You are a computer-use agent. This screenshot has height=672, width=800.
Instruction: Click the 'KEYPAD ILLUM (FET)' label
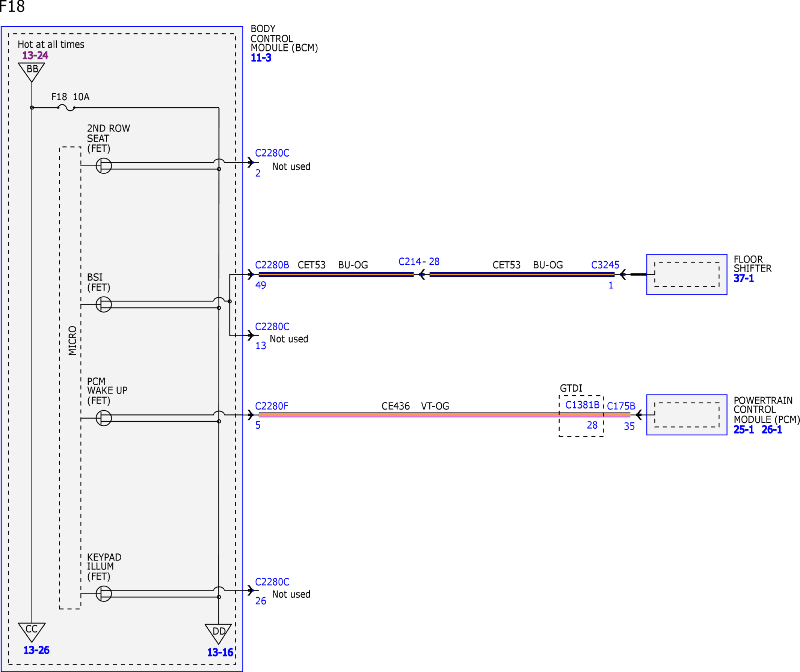(104, 567)
